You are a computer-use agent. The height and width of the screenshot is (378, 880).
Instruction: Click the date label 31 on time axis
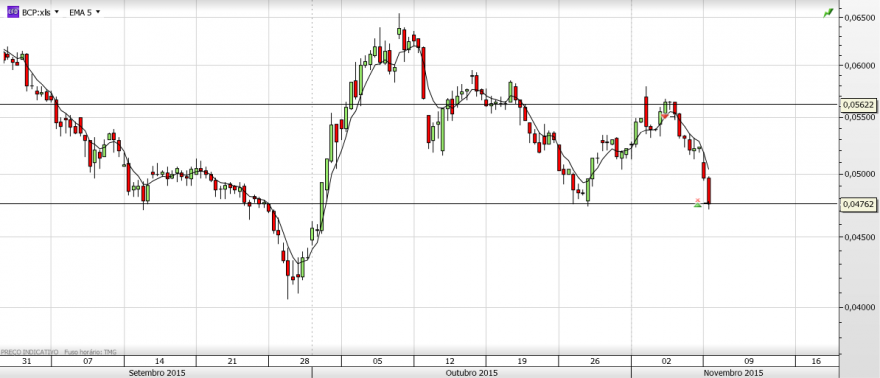[26, 361]
